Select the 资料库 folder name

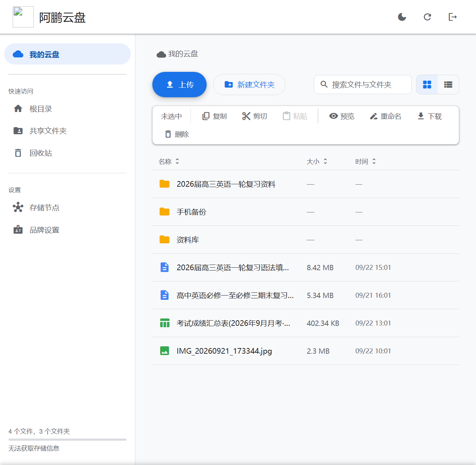tap(188, 240)
